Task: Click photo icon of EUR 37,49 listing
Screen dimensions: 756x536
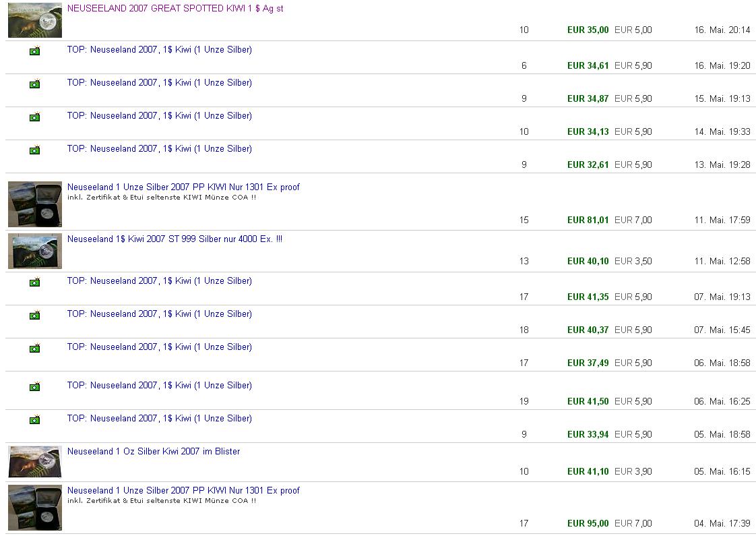Action: 34,349
